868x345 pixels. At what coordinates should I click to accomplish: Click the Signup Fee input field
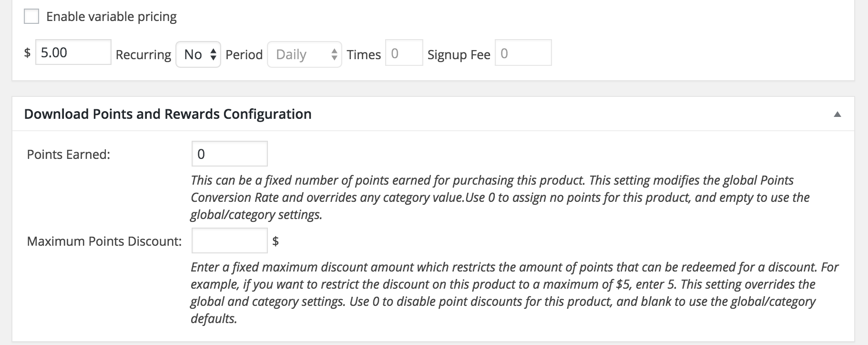pyautogui.click(x=523, y=53)
